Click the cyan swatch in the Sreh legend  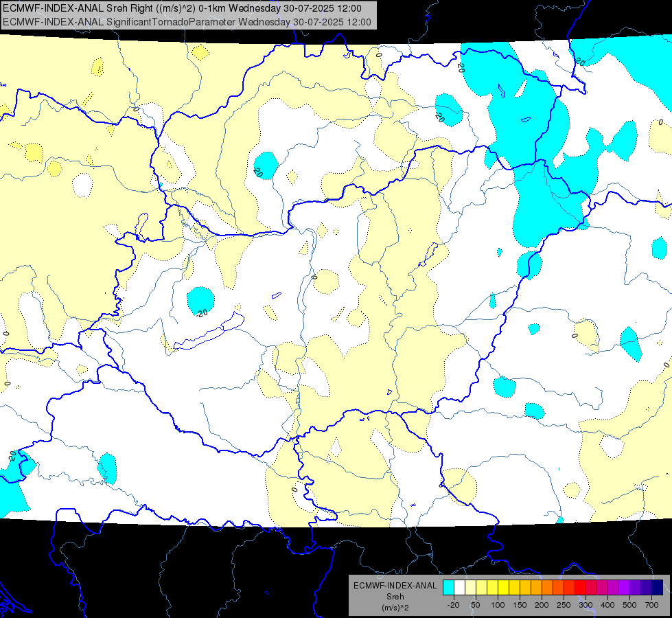coord(448,588)
